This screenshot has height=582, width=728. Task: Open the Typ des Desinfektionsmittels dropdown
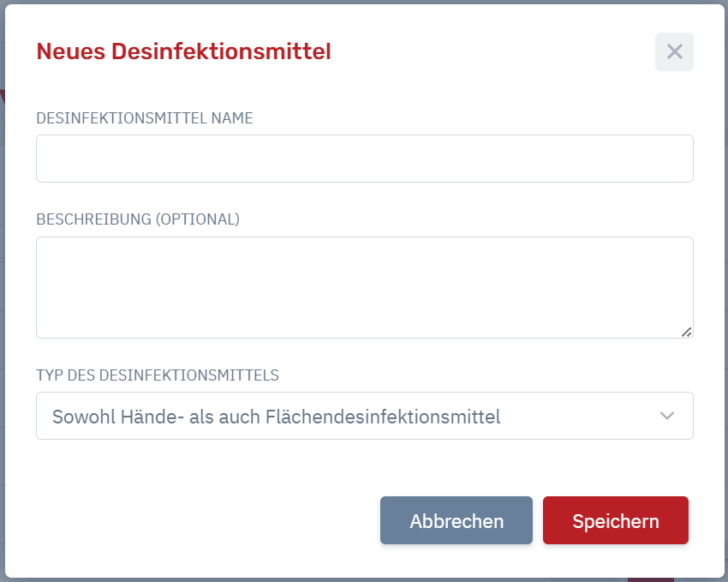coord(365,416)
